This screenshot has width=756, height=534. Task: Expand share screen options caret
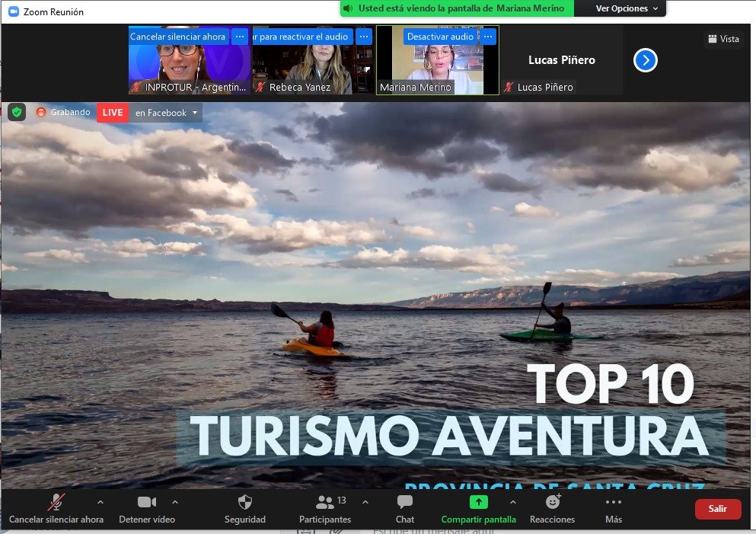point(513,502)
